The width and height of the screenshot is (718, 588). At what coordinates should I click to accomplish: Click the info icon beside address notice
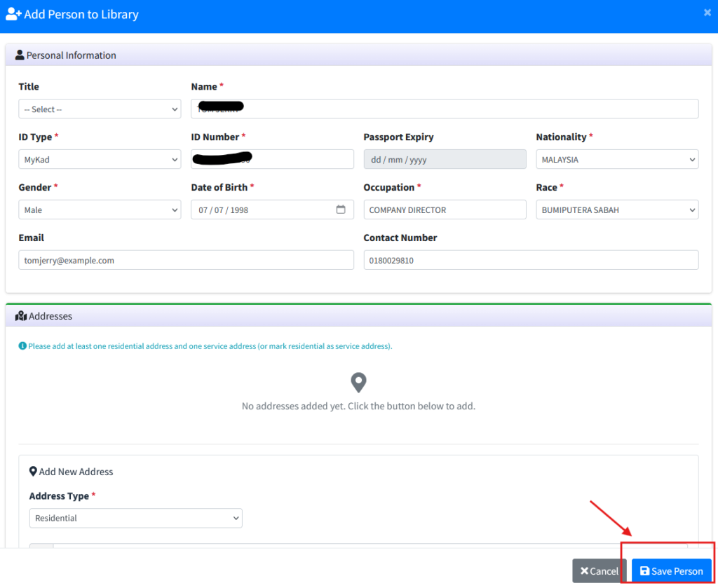[x=22, y=346]
